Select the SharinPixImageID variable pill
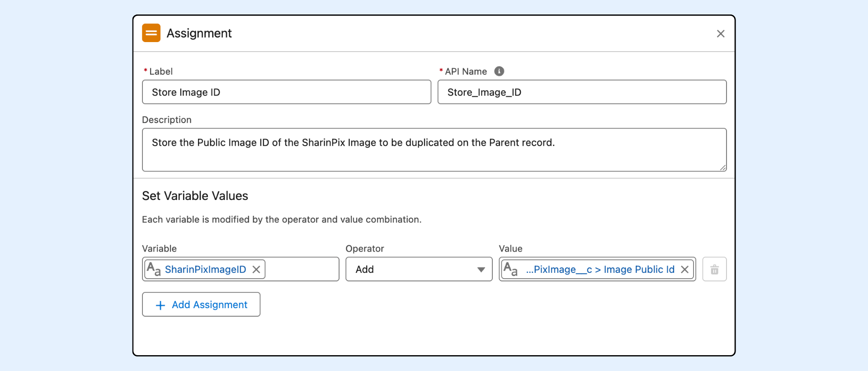 [205, 270]
